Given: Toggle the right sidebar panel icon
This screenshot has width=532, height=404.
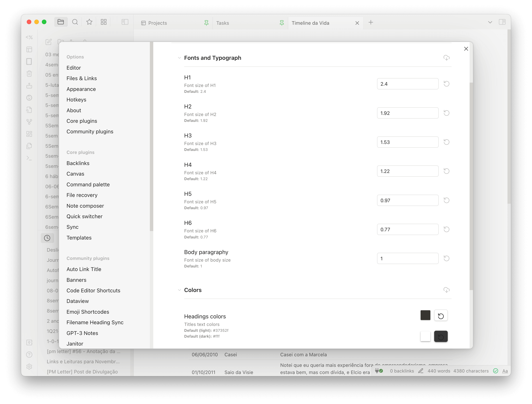Looking at the screenshot, I should (502, 22).
